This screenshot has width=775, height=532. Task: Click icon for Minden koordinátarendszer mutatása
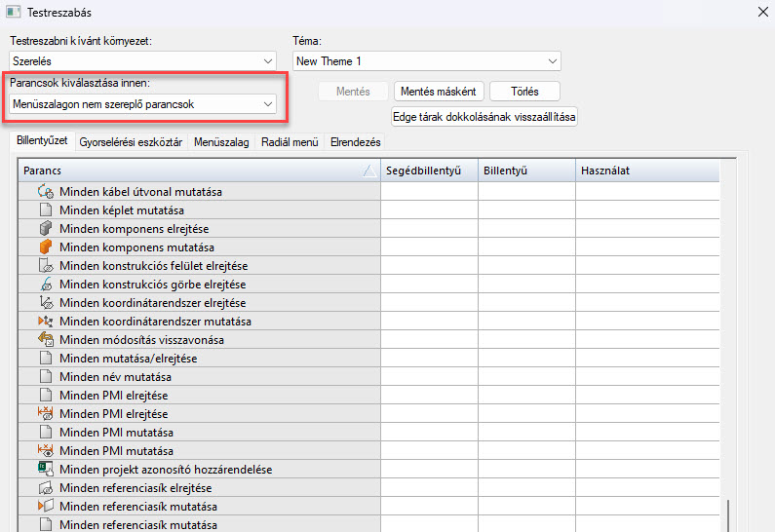coord(45,322)
